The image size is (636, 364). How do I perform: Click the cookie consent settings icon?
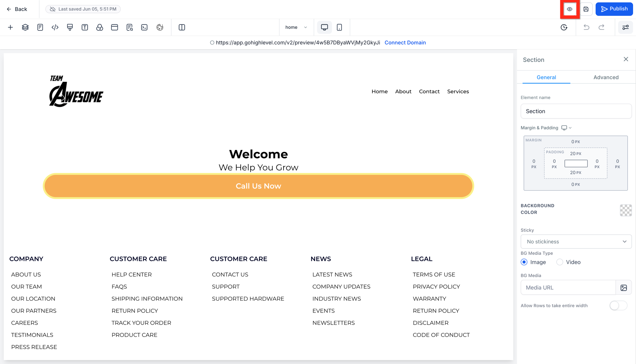(159, 27)
